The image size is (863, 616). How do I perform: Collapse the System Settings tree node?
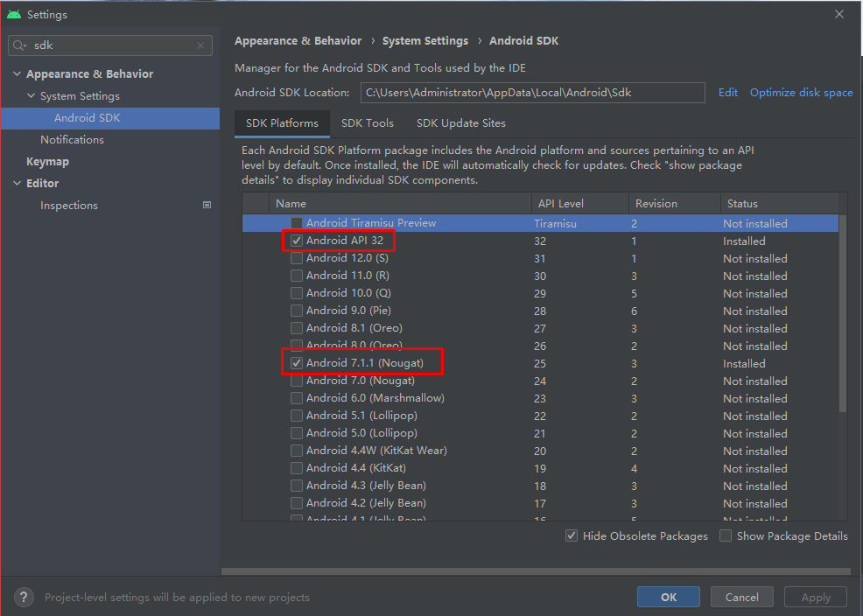31,96
